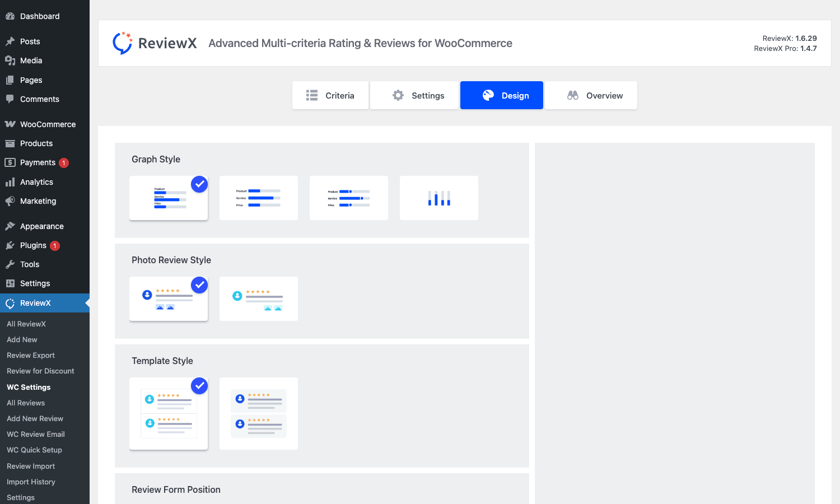Click the Settings tab gear icon
Screen dimensions: 840x504
pos(398,95)
